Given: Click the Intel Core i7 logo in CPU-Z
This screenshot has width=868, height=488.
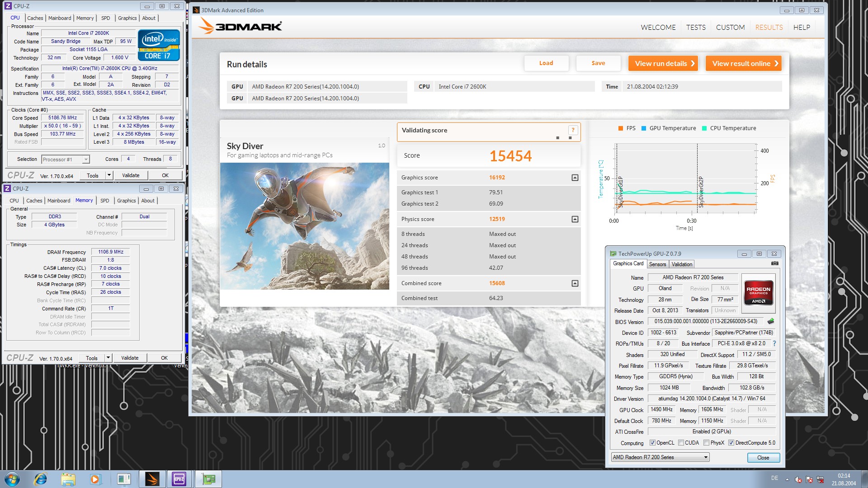Looking at the screenshot, I should [159, 45].
